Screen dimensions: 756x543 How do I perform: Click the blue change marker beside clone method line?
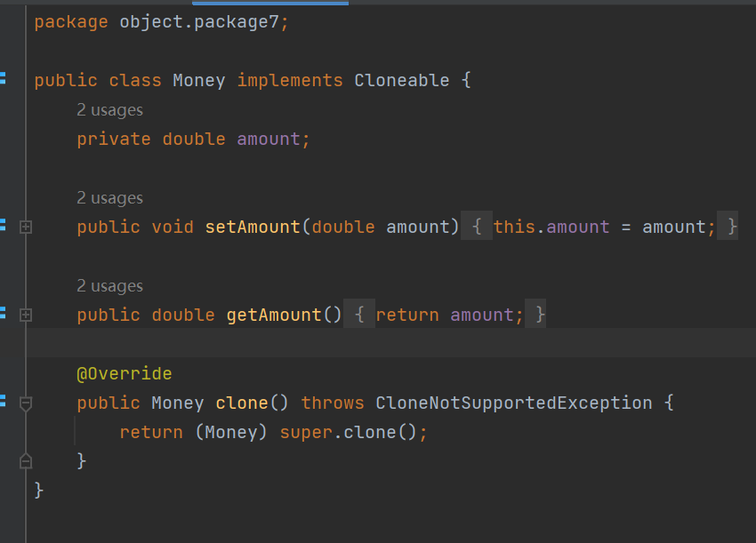[x=3, y=401]
